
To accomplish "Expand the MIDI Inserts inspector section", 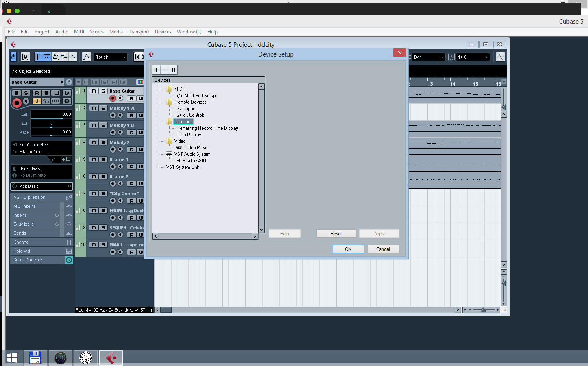I will tap(36, 206).
